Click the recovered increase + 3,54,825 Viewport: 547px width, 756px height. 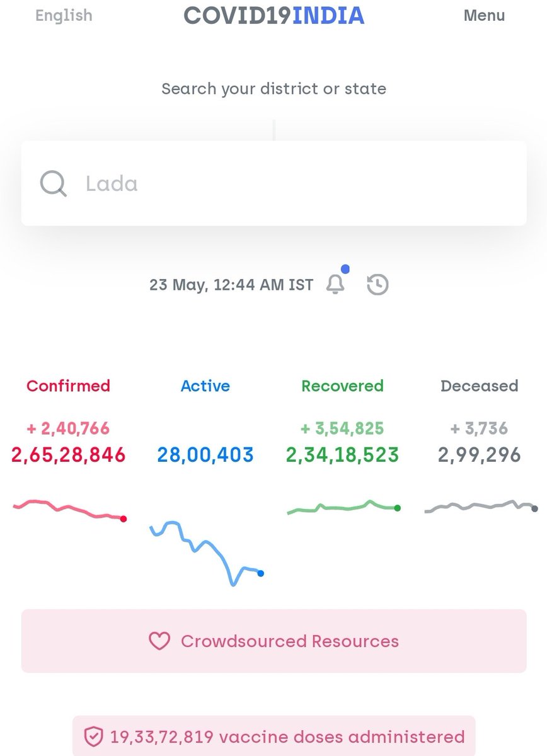coord(342,428)
